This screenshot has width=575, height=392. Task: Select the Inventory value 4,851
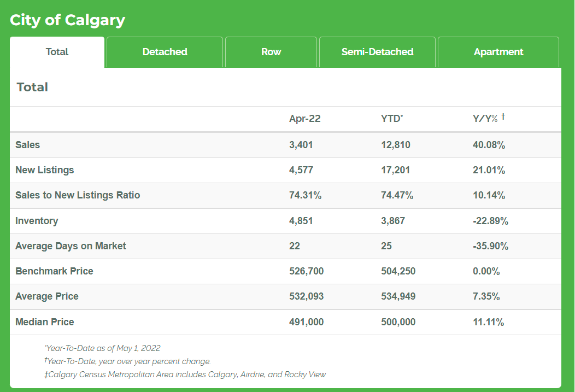(x=301, y=221)
